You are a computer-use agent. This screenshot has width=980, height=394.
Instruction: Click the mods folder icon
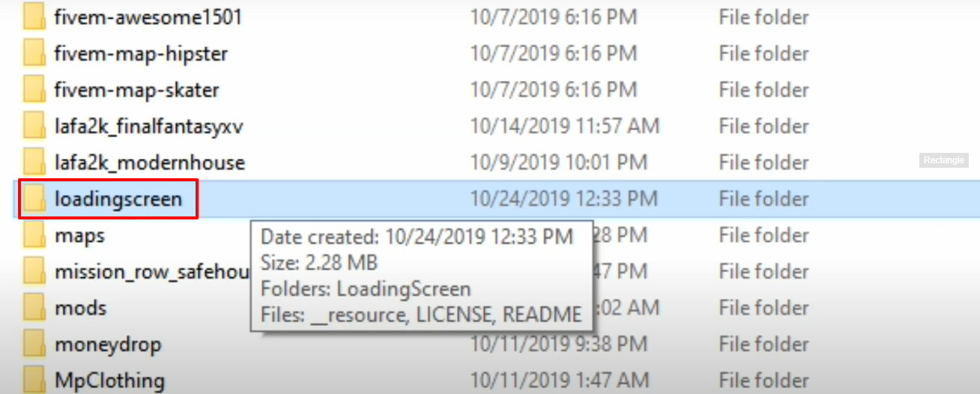[34, 308]
